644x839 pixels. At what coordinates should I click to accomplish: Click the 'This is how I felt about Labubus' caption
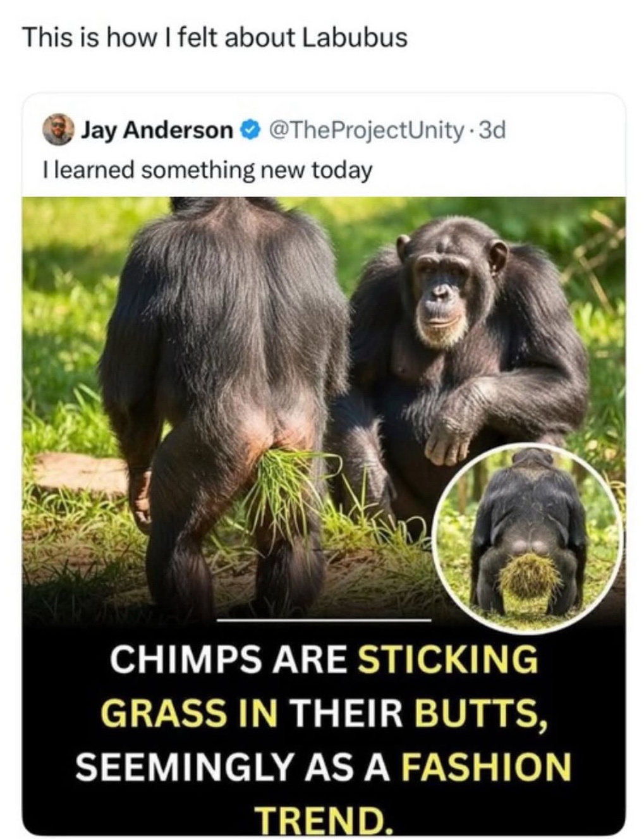[215, 39]
